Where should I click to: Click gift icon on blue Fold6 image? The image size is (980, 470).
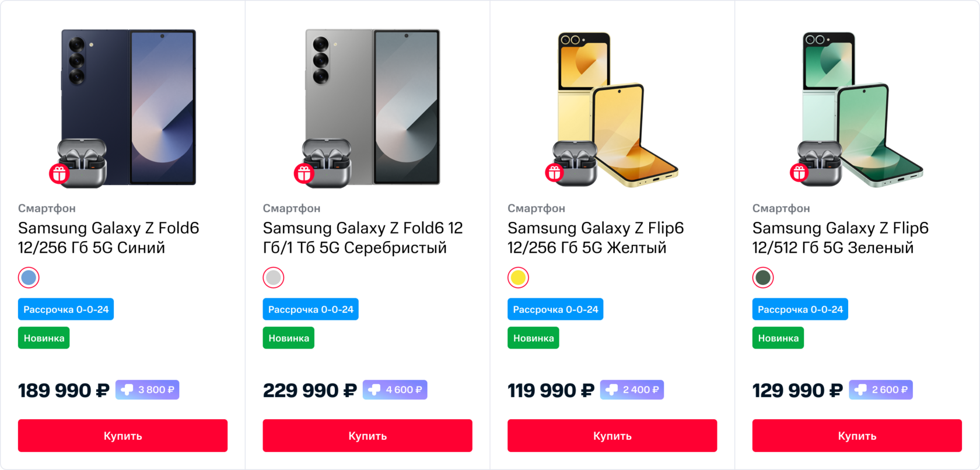[59, 173]
